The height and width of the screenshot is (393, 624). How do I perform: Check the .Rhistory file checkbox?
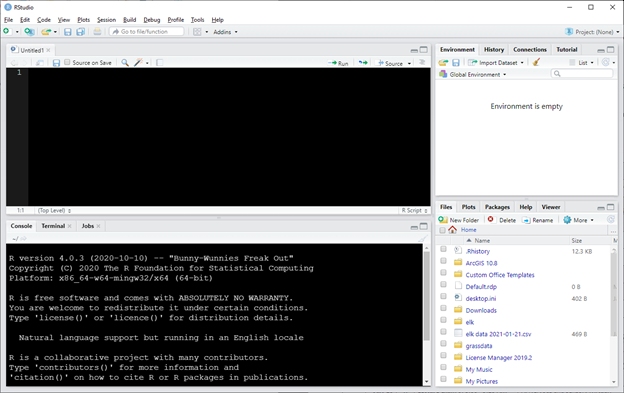tap(443, 249)
